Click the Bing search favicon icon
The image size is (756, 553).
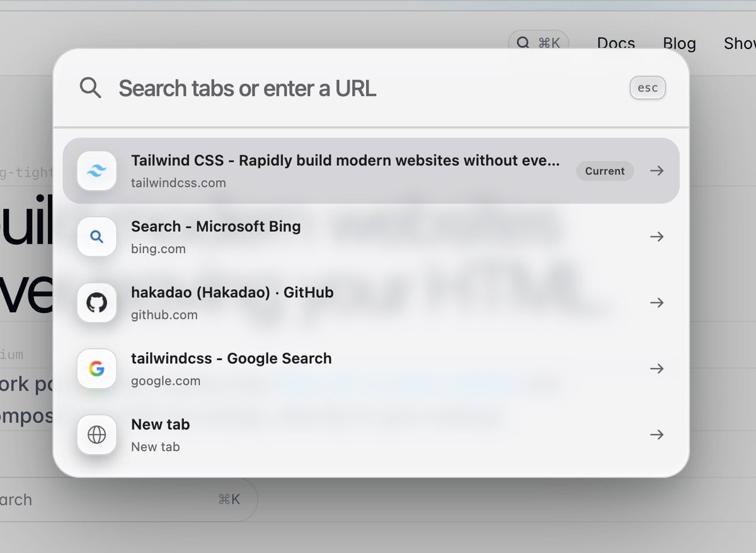point(96,237)
